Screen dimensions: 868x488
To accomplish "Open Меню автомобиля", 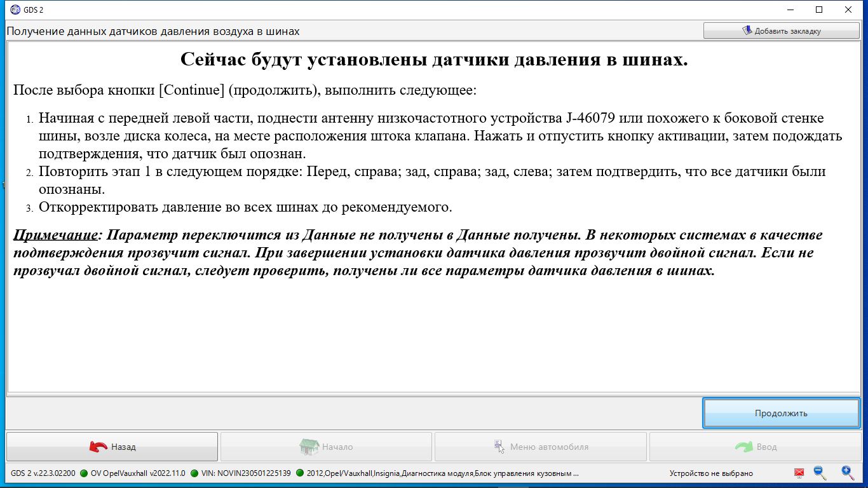I will [x=540, y=447].
